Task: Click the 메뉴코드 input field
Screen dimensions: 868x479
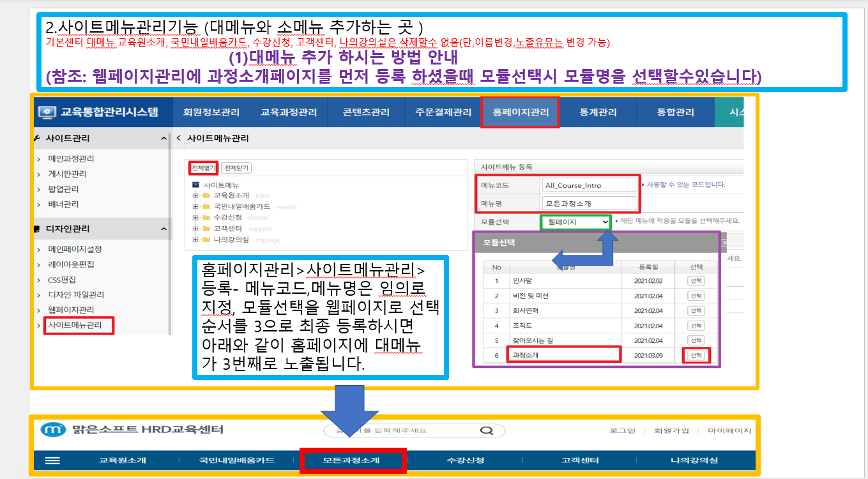Action: [588, 185]
